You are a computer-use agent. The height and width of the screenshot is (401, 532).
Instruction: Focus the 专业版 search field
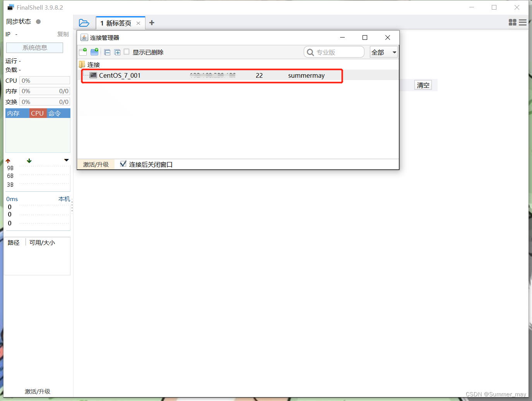coord(334,52)
